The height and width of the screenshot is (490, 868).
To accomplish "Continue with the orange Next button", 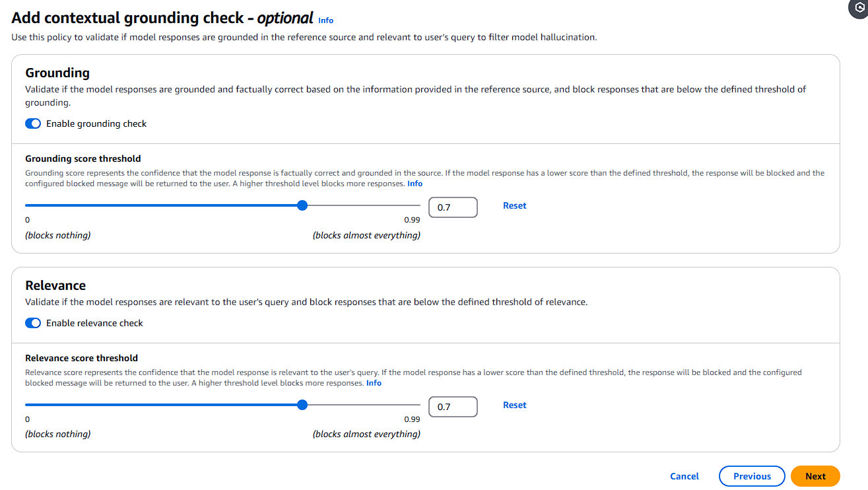I will pyautogui.click(x=815, y=476).
